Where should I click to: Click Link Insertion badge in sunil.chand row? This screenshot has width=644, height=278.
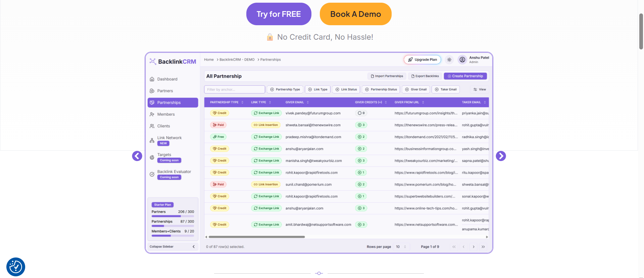[266, 184]
